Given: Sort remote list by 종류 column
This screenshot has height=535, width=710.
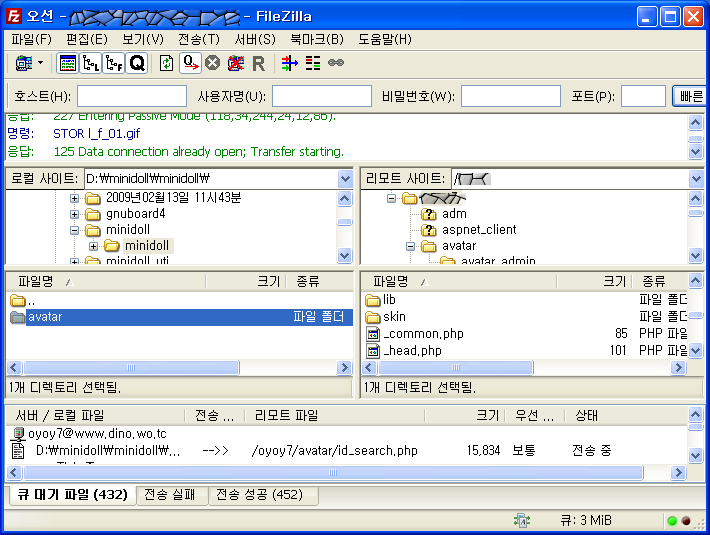Looking at the screenshot, I should pyautogui.click(x=660, y=282).
